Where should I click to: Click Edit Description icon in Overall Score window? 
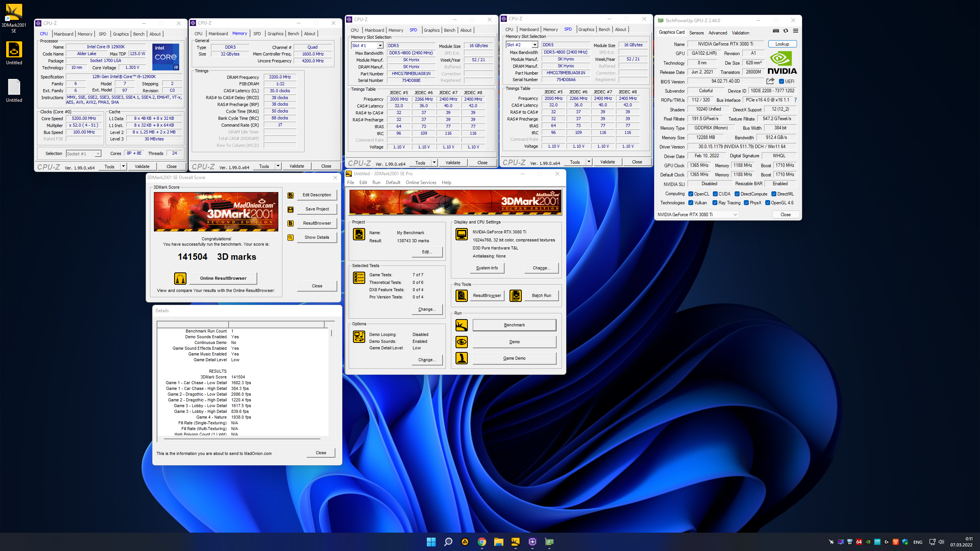[x=291, y=195]
